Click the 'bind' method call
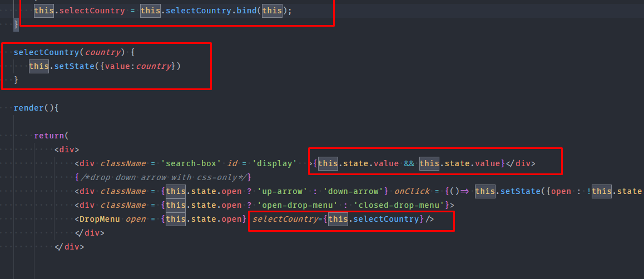Screen dimensions: 644x279 (x=247, y=11)
